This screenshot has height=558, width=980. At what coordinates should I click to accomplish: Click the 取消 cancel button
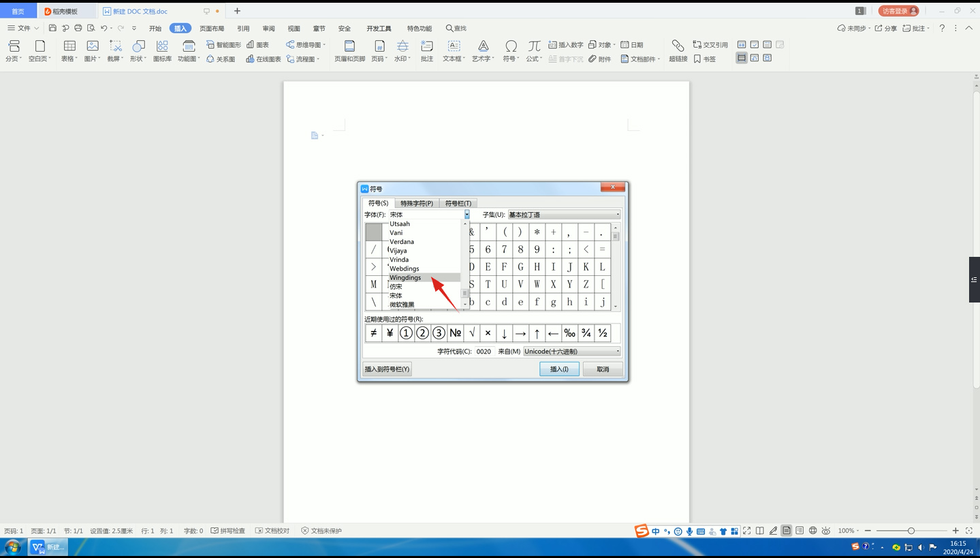pyautogui.click(x=603, y=369)
